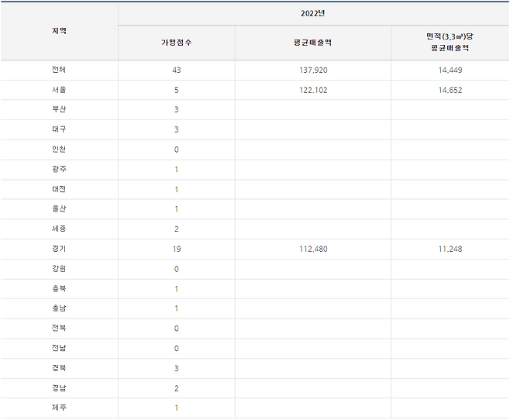Click the 대전 region label
The height and width of the screenshot is (420, 510).
59,189
